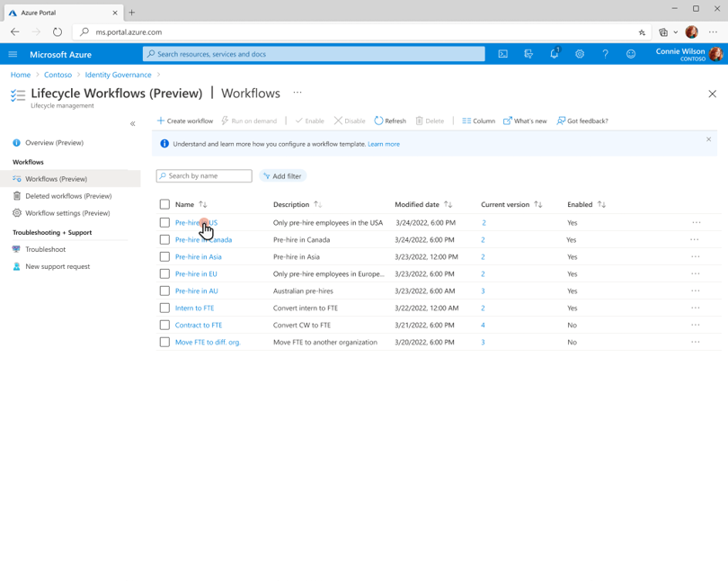Open browser collections icon
This screenshot has width=728, height=581.
pyautogui.click(x=663, y=32)
